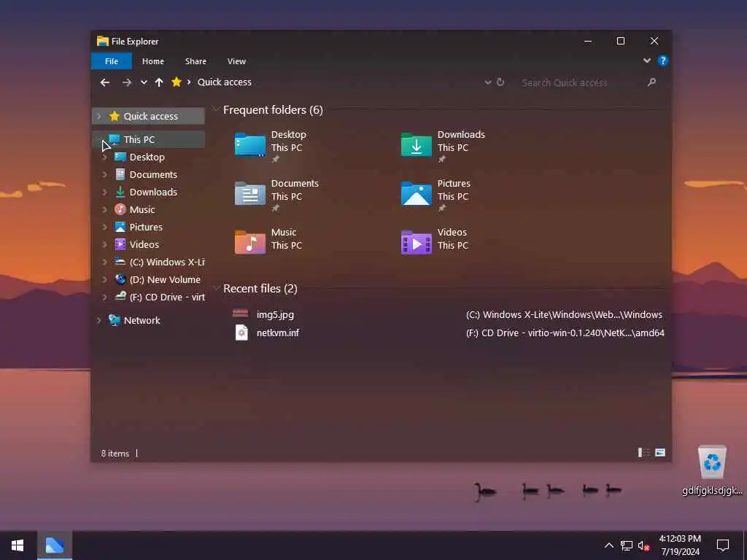
Task: Open the Desktop folder in Frequent folders
Action: point(271,145)
